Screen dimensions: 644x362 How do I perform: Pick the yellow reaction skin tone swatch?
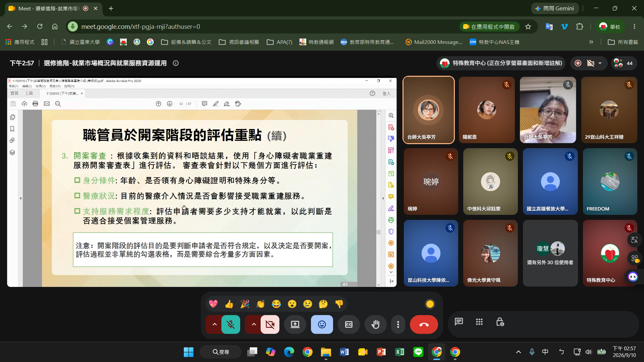click(430, 304)
